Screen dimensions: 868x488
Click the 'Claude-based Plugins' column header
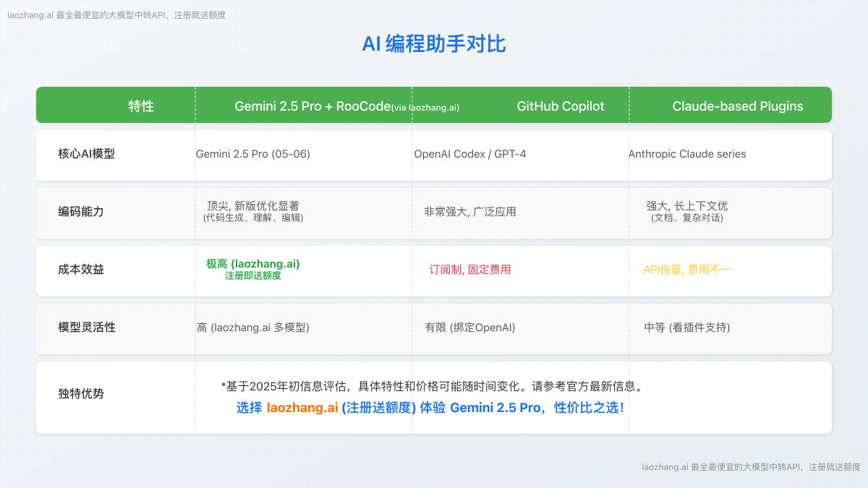tap(738, 106)
